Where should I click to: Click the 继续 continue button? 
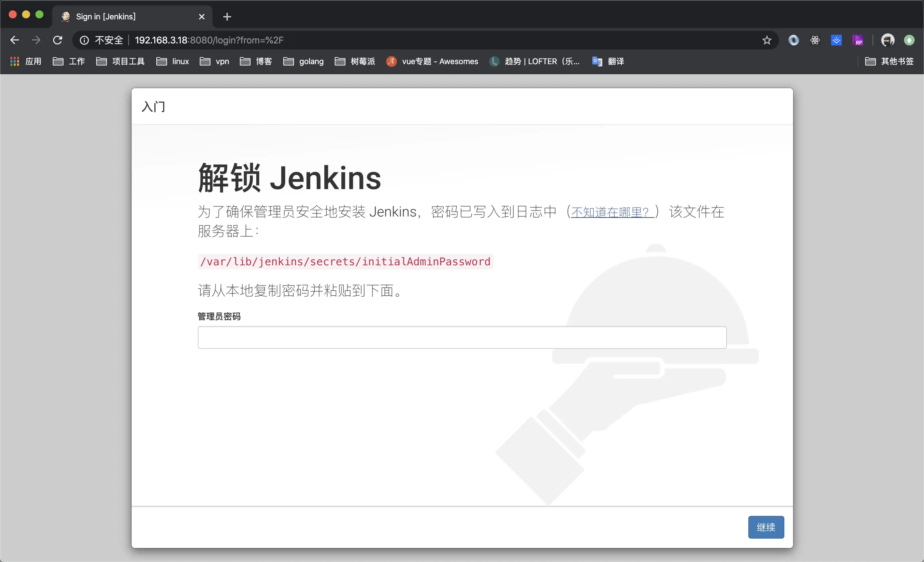[x=766, y=527]
